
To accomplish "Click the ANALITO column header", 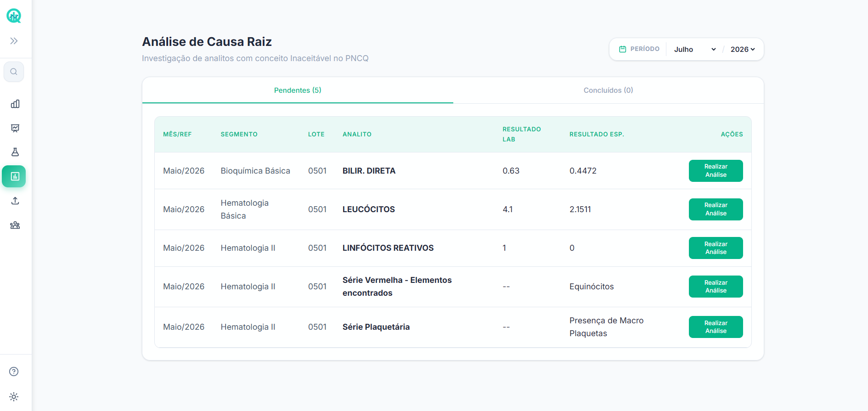I will click(357, 134).
